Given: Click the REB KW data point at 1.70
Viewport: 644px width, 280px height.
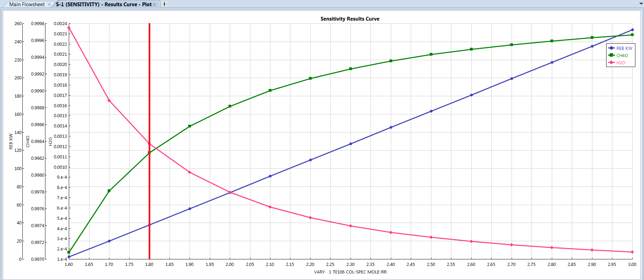Looking at the screenshot, I should click(x=109, y=241).
